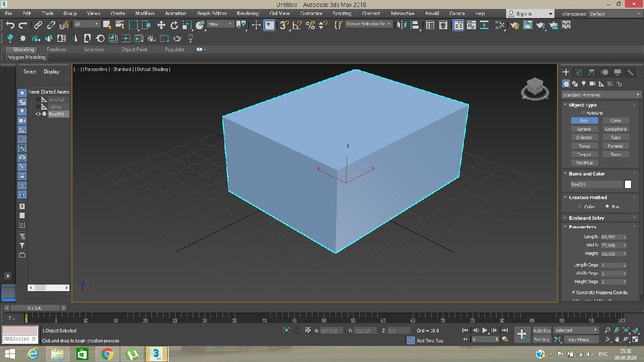Viewport: 644px width, 362px height.
Task: Click the Align tool icon
Action: [414, 25]
